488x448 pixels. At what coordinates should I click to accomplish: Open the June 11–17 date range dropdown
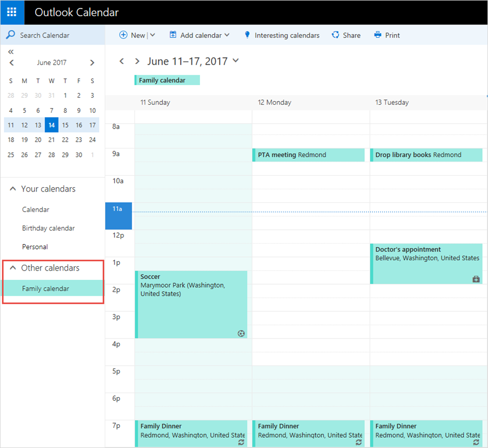[x=235, y=61]
